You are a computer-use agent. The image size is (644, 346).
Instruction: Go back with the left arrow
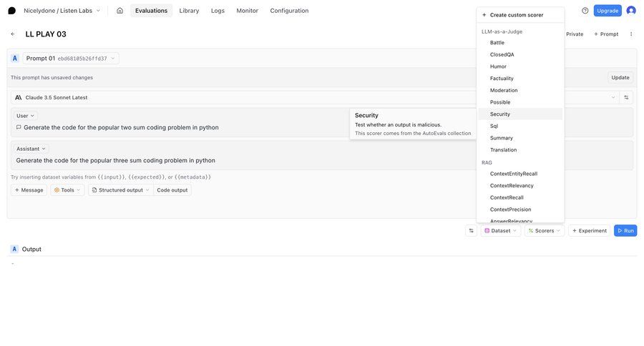pyautogui.click(x=13, y=34)
